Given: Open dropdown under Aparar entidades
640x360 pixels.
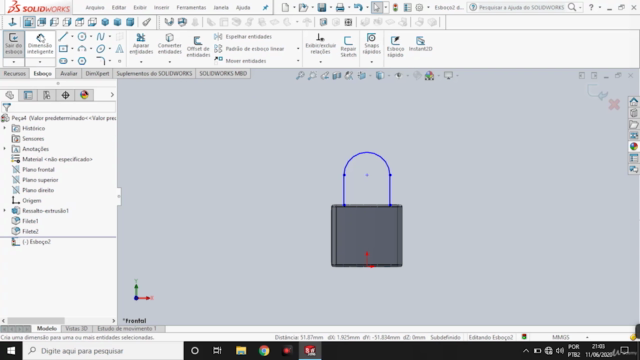Looking at the screenshot, I should coord(141,62).
